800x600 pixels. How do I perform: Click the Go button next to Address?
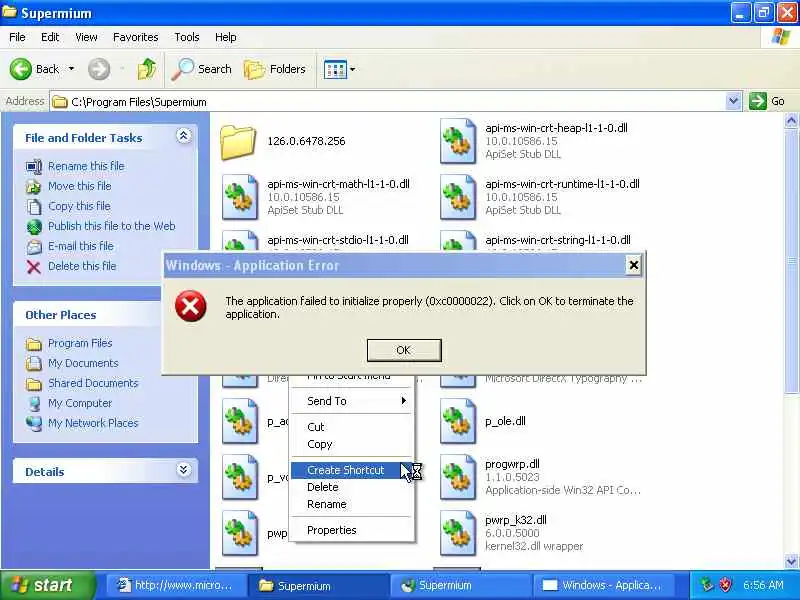click(x=767, y=101)
